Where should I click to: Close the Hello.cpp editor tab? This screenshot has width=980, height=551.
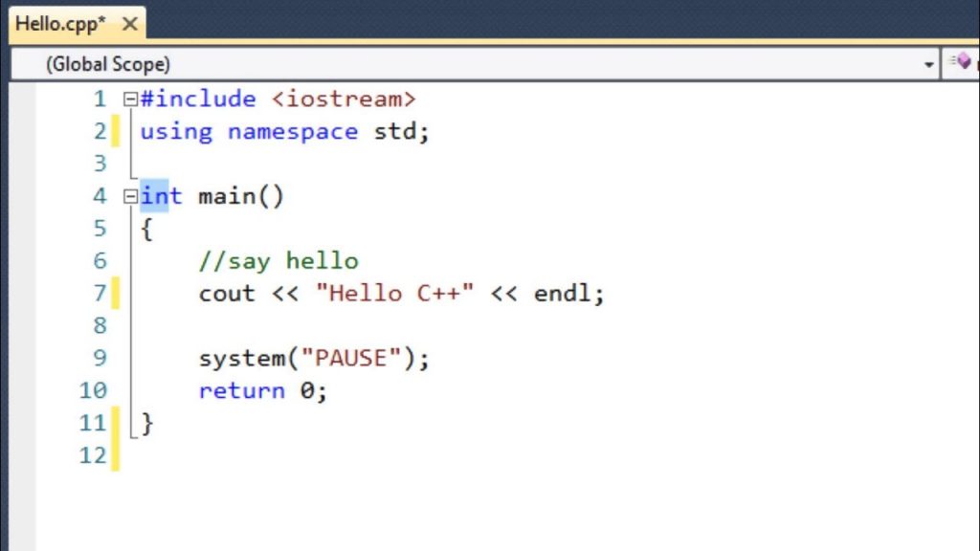point(129,25)
